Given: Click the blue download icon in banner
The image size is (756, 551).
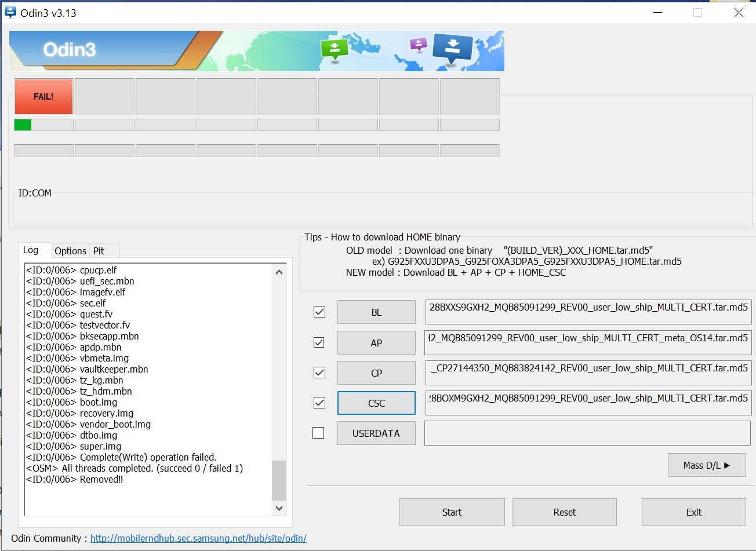Looking at the screenshot, I should (x=453, y=49).
